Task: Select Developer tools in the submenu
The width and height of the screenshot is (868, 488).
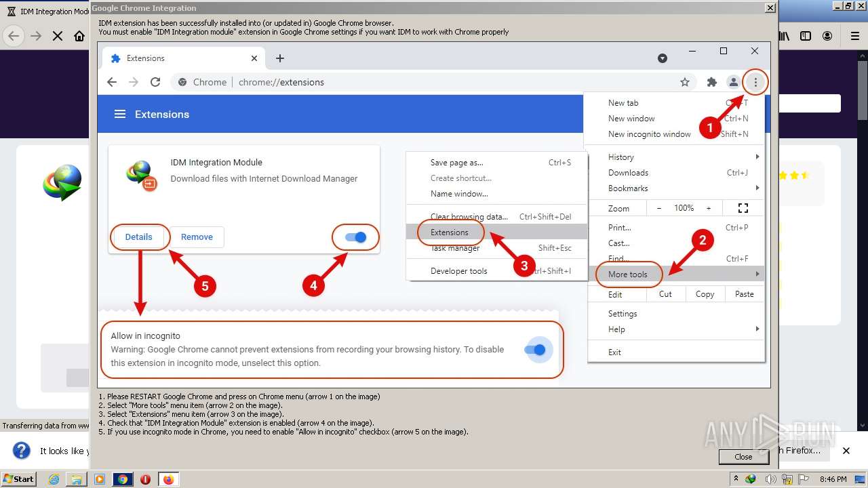Action: (x=496, y=271)
